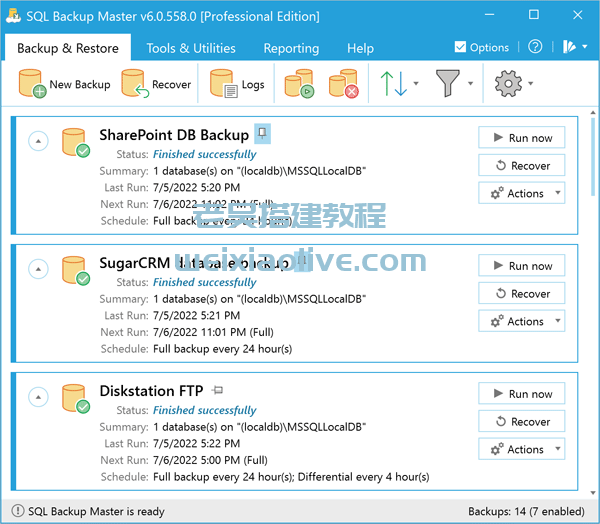600x524 pixels.
Task: Run all backups with green play icon
Action: click(299, 83)
